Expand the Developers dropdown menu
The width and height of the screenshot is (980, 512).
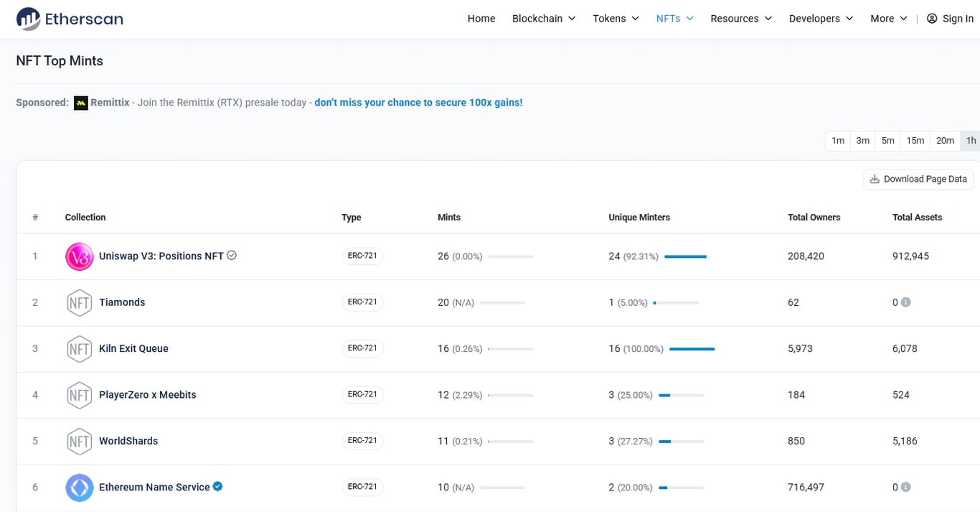coord(821,19)
